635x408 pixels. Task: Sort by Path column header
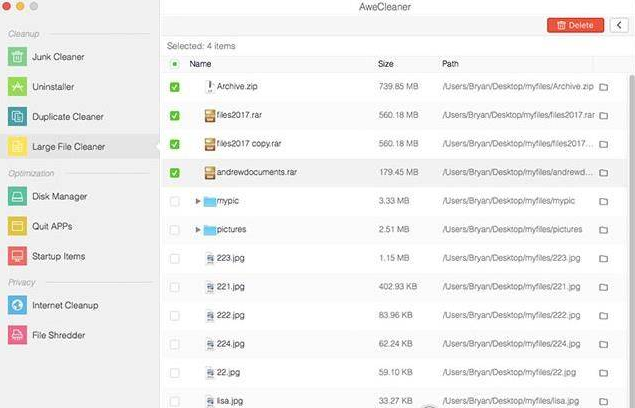pyautogui.click(x=450, y=64)
